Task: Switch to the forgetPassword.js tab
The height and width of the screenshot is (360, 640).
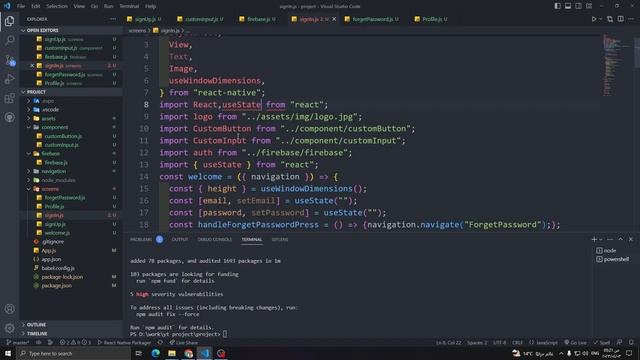Action: [372, 19]
